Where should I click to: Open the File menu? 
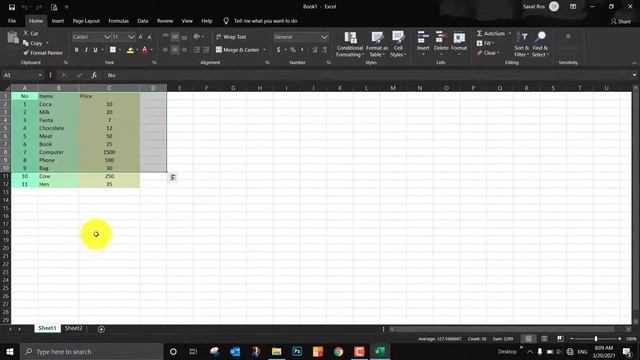click(x=12, y=21)
